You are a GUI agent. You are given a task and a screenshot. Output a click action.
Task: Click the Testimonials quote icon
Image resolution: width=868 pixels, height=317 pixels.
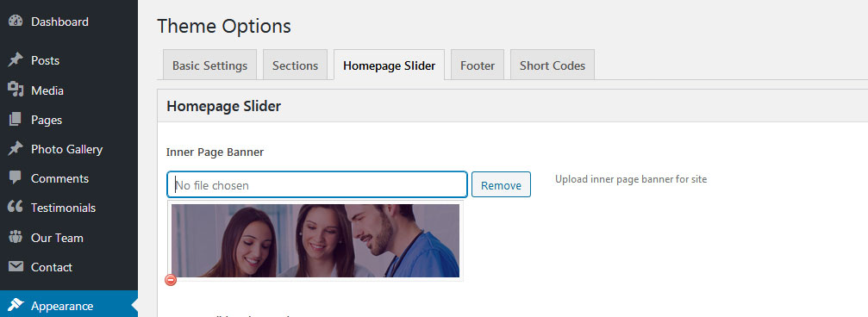pos(16,208)
